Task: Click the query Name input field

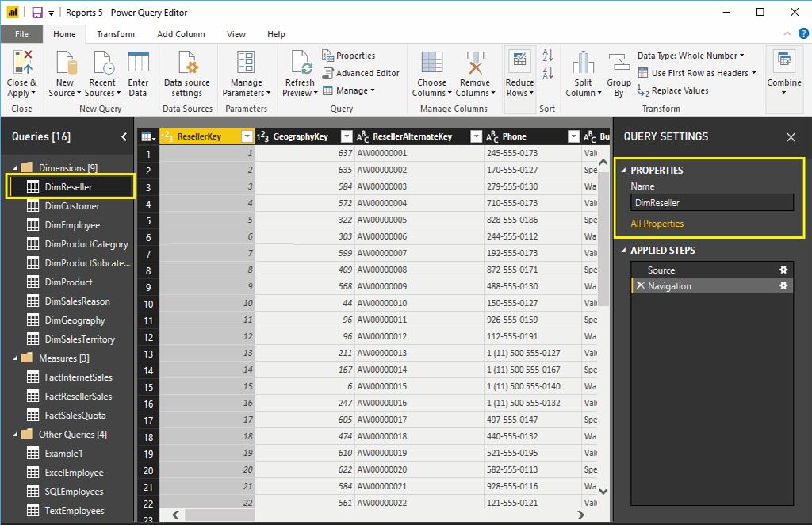Action: [711, 203]
